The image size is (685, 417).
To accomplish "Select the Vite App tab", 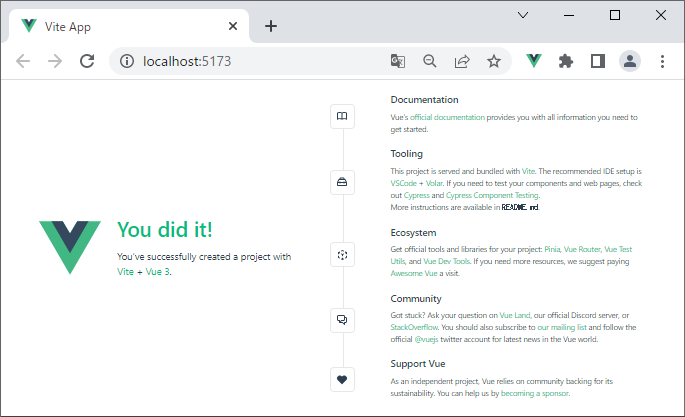I will [127, 26].
